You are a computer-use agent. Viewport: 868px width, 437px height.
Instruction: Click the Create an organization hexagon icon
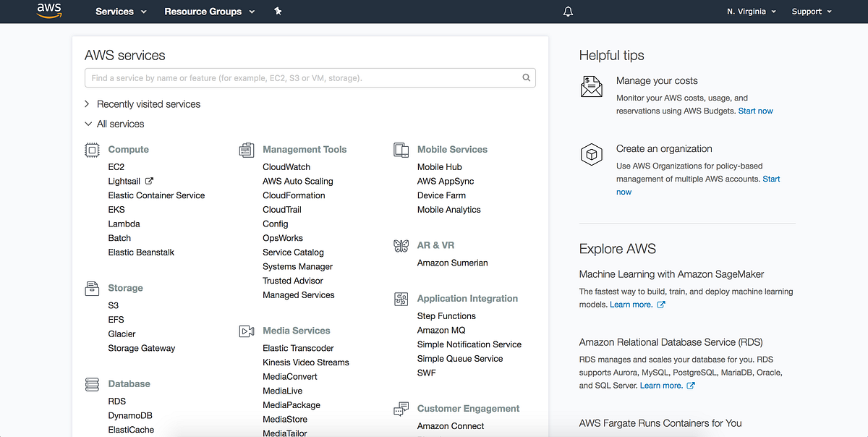pos(591,154)
